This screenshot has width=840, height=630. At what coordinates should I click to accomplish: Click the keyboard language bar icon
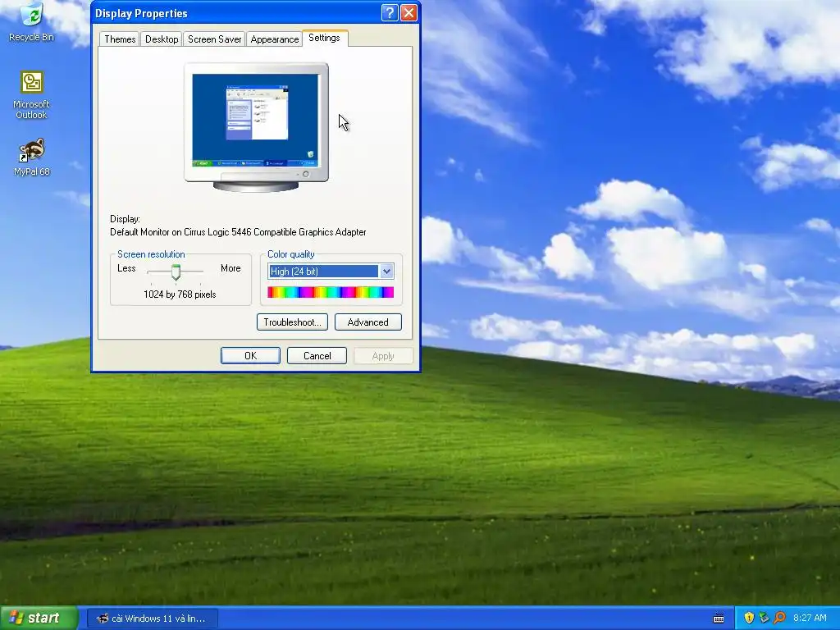(x=719, y=619)
